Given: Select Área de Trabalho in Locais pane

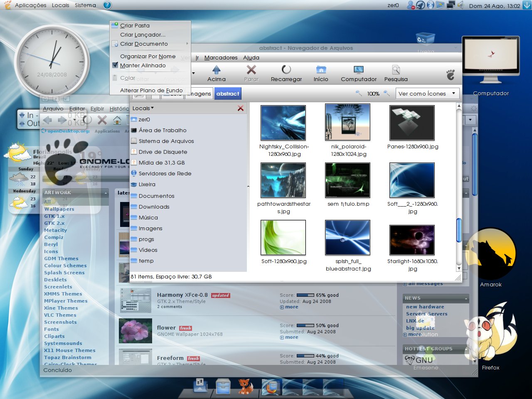Looking at the screenshot, I should 163,130.
